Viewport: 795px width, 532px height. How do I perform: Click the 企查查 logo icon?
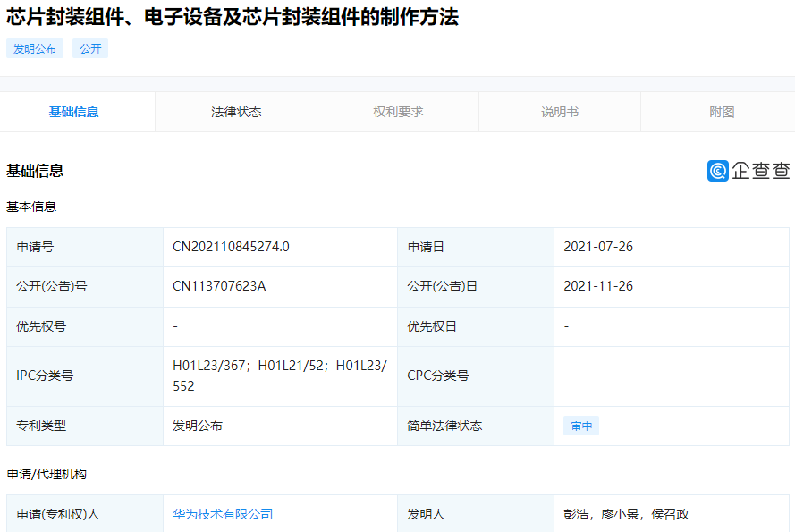click(x=716, y=171)
